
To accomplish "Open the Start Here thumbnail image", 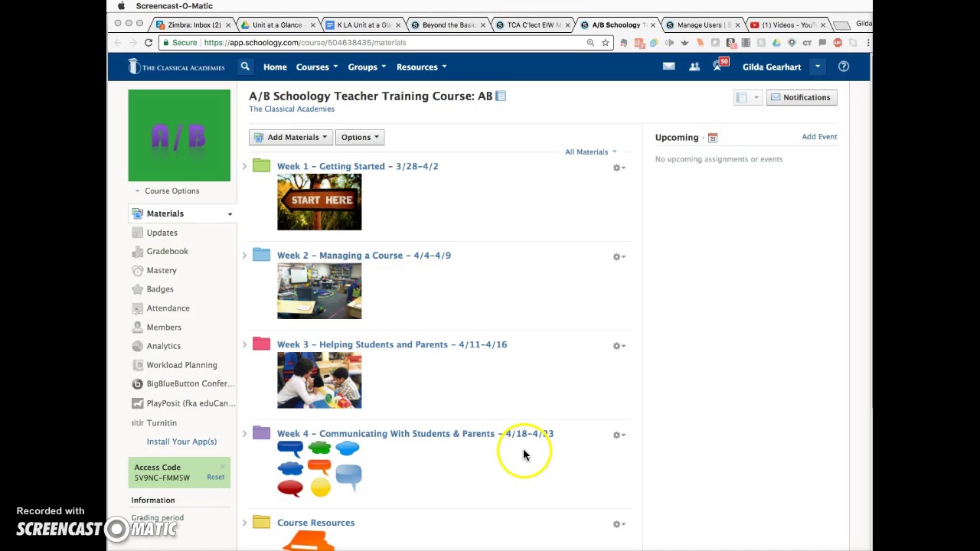I will [x=319, y=202].
